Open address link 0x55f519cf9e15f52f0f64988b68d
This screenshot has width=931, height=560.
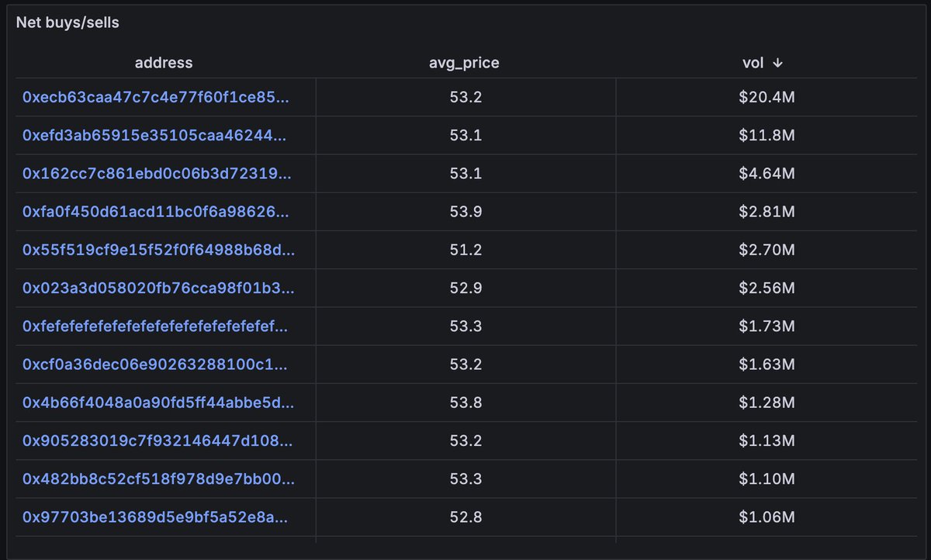[158, 250]
